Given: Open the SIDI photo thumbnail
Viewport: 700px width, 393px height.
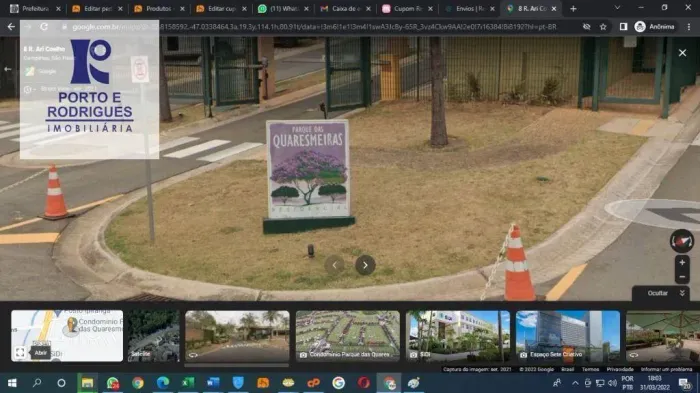Looking at the screenshot, I should 458,336.
